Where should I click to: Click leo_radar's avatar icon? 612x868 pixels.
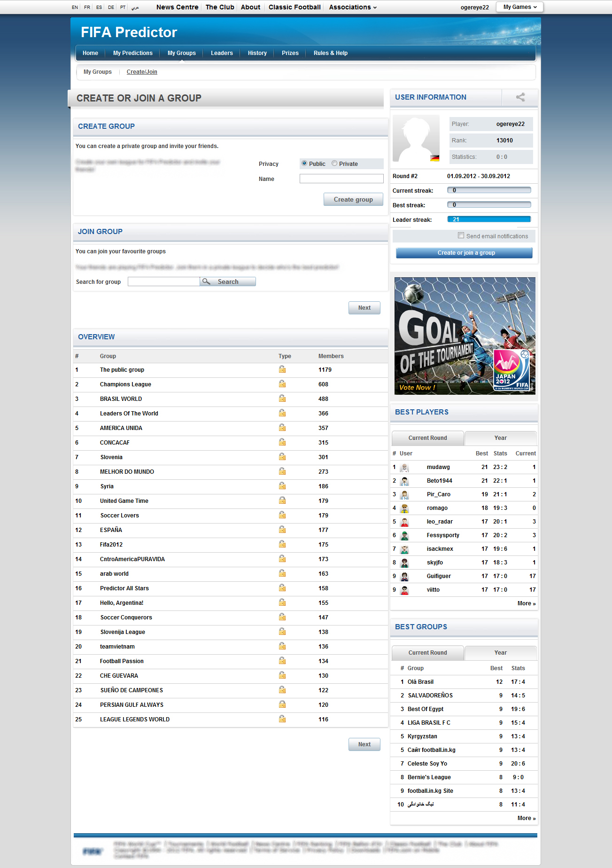tap(404, 522)
